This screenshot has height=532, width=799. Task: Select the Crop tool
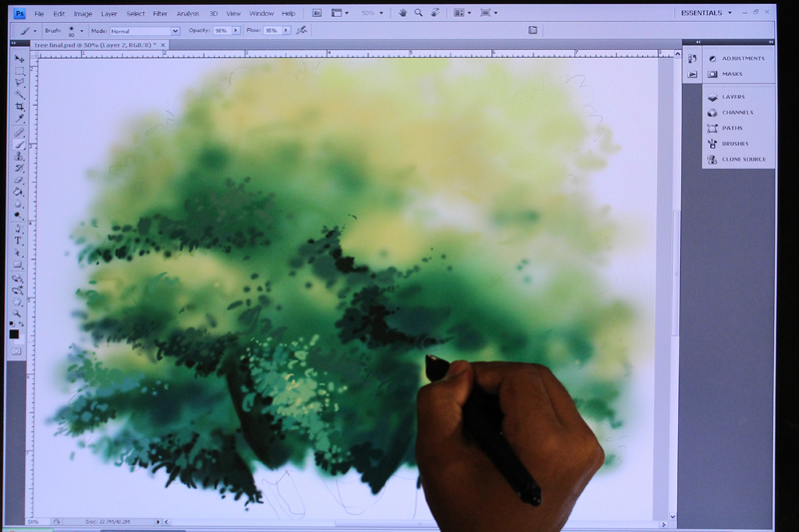[19, 107]
